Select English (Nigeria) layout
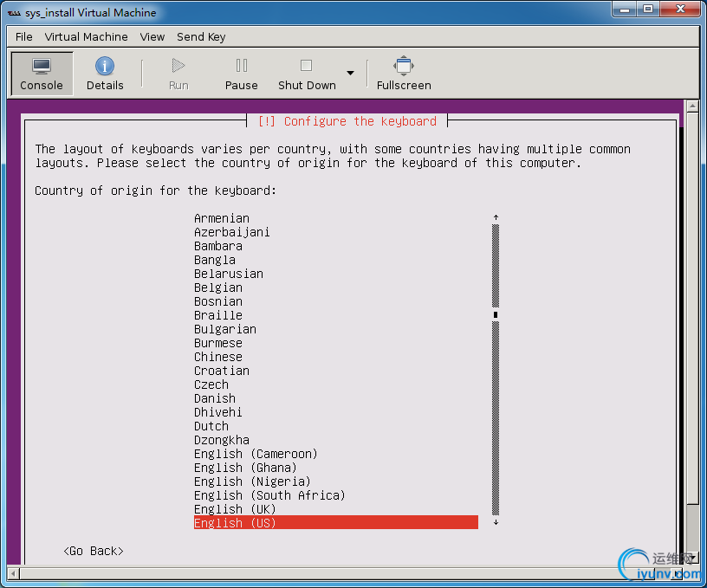This screenshot has width=707, height=588. pyautogui.click(x=252, y=481)
